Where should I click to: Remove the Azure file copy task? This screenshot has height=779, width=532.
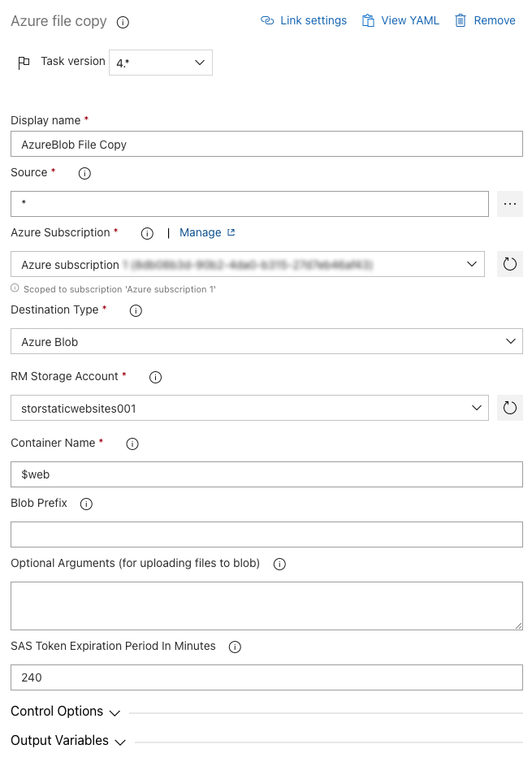tap(485, 20)
